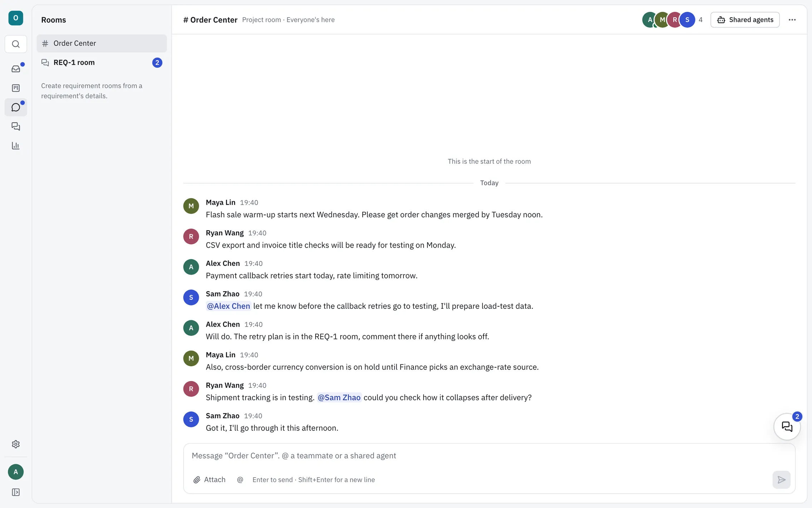Focus the Message Order Center input field

[x=489, y=456]
